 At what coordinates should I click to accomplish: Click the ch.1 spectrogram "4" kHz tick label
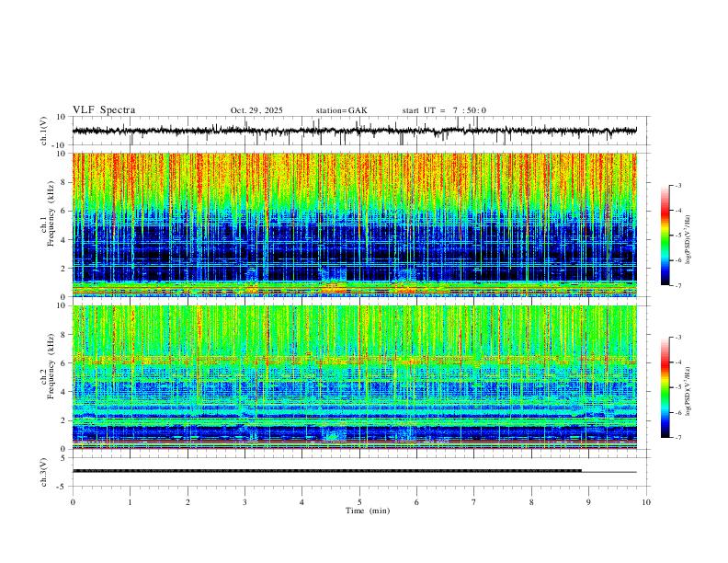[64, 240]
